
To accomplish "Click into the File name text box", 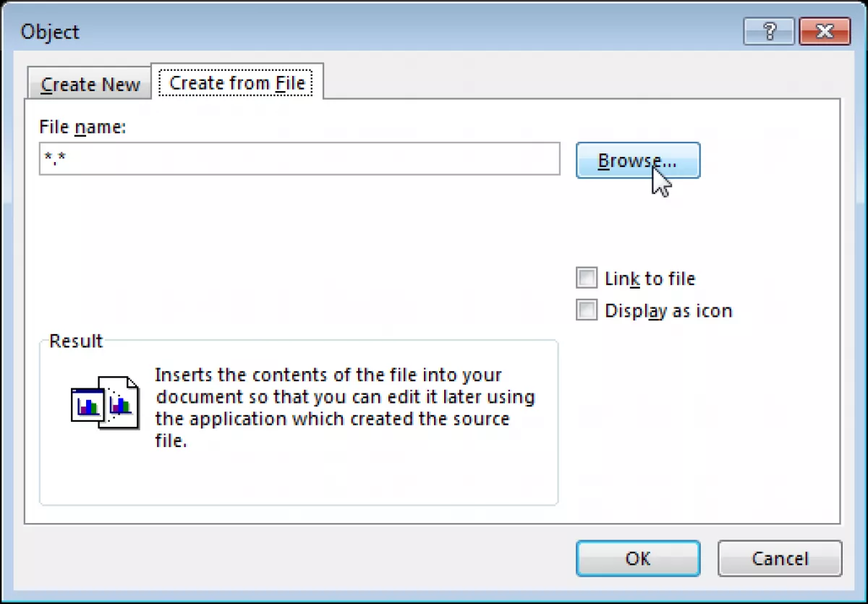I will click(299, 158).
